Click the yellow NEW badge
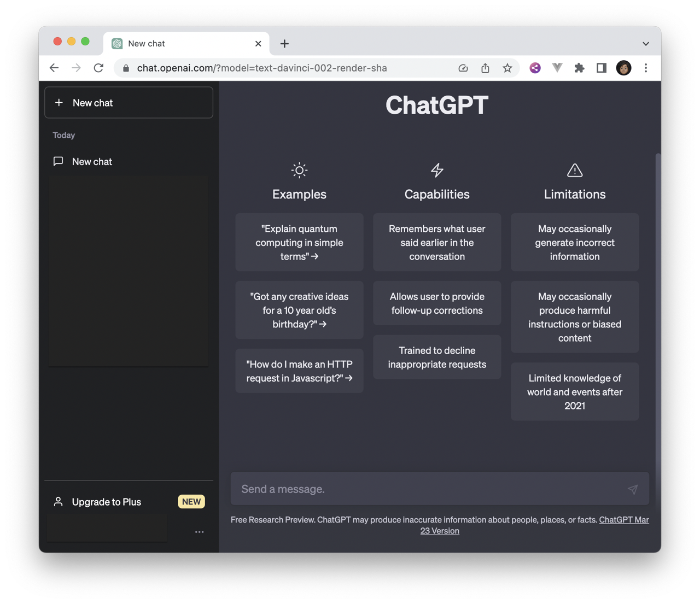The height and width of the screenshot is (604, 700). click(191, 502)
